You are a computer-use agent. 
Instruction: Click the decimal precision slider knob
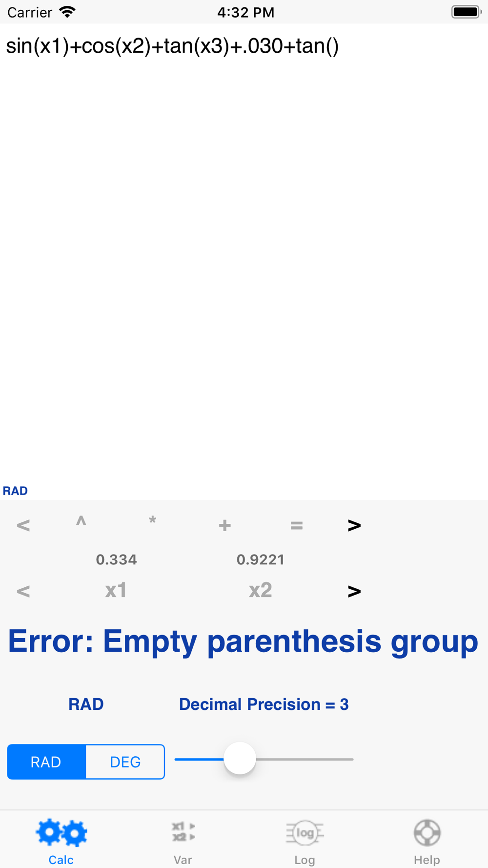coord(240,759)
